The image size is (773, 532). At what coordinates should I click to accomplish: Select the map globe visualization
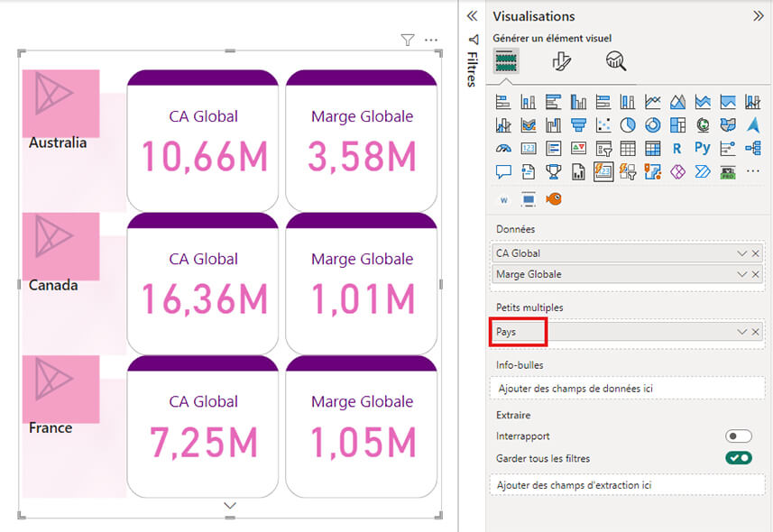704,124
